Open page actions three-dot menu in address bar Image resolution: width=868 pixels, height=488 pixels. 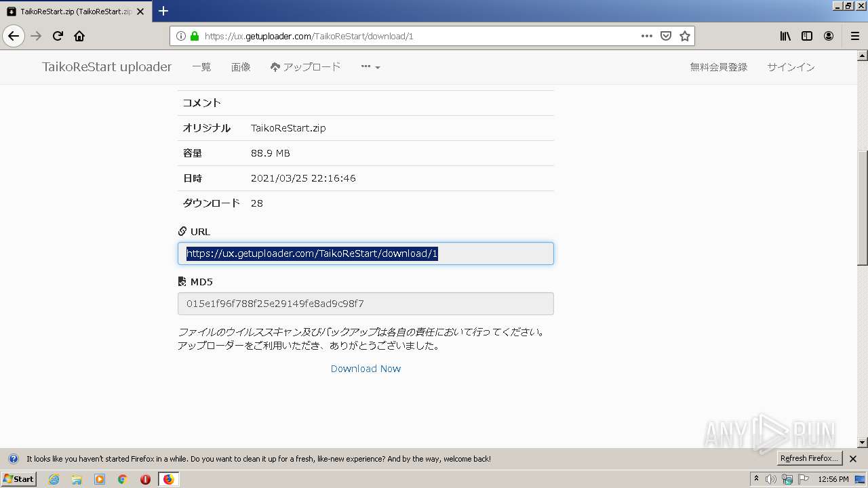(647, 36)
